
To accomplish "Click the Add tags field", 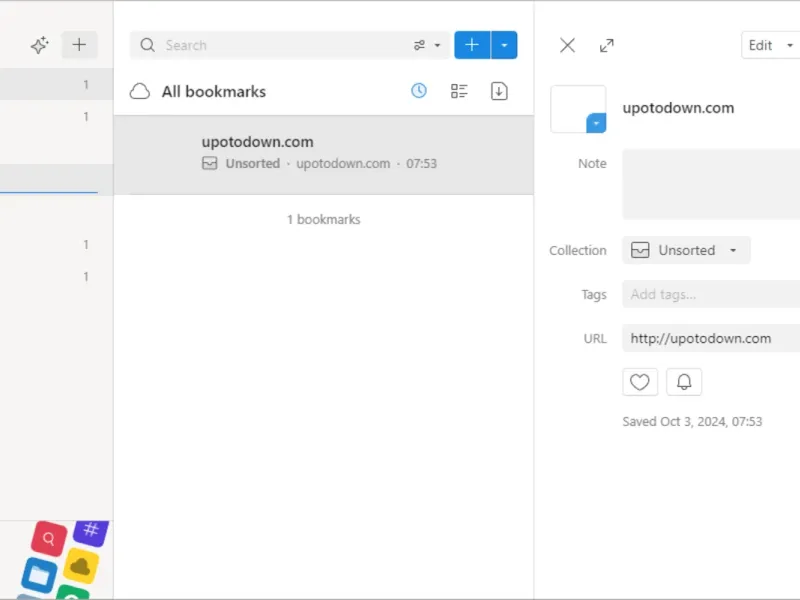I will [x=711, y=294].
